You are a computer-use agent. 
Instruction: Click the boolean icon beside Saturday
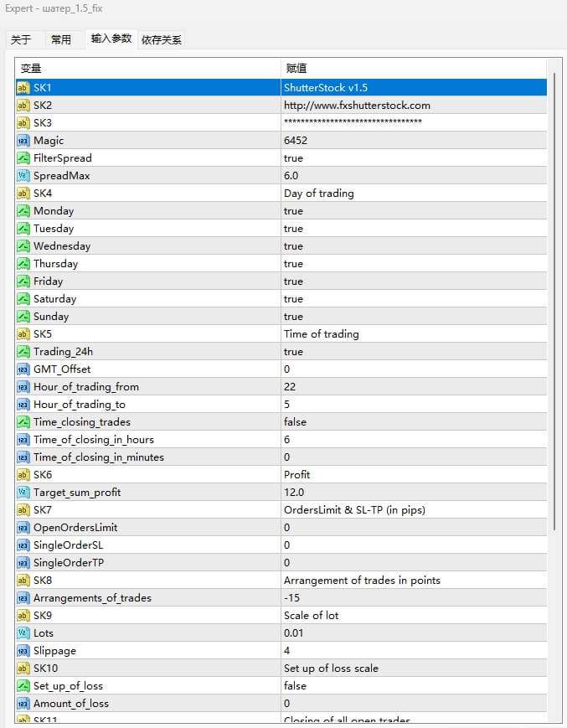click(23, 299)
